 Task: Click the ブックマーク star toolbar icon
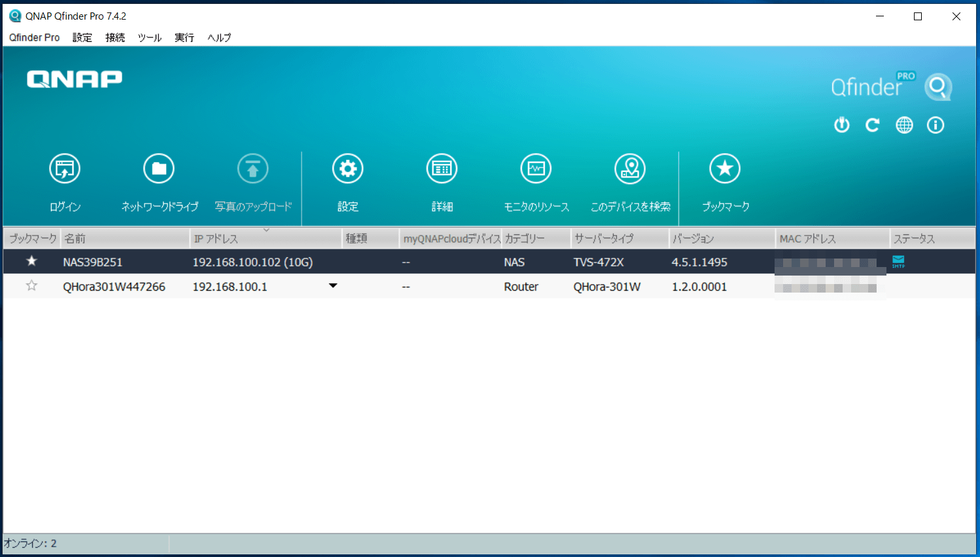(x=725, y=169)
